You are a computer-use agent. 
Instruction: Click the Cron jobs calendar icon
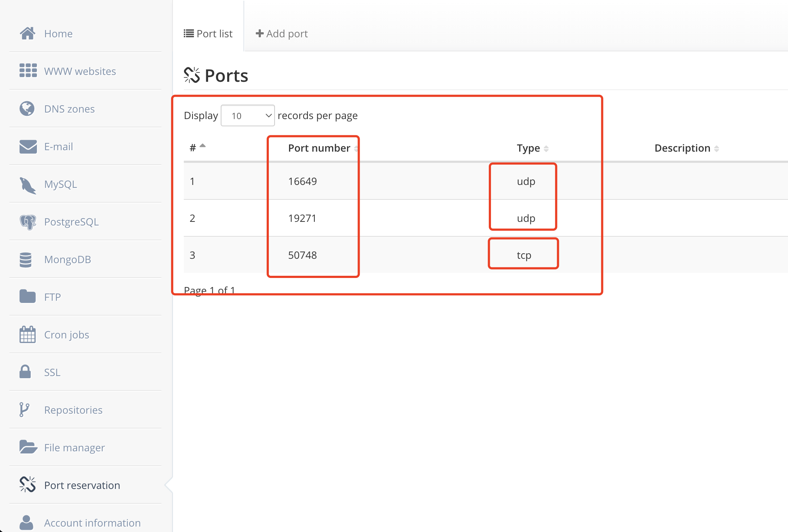(x=27, y=334)
